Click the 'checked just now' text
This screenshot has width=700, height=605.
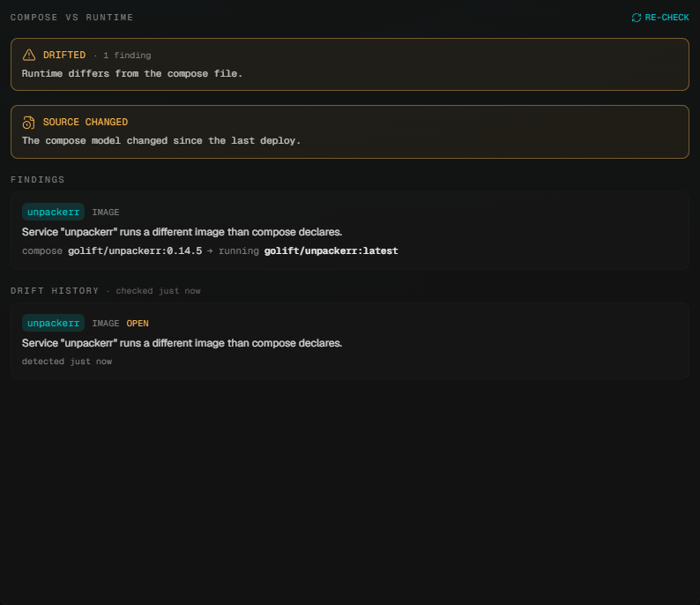pos(158,291)
